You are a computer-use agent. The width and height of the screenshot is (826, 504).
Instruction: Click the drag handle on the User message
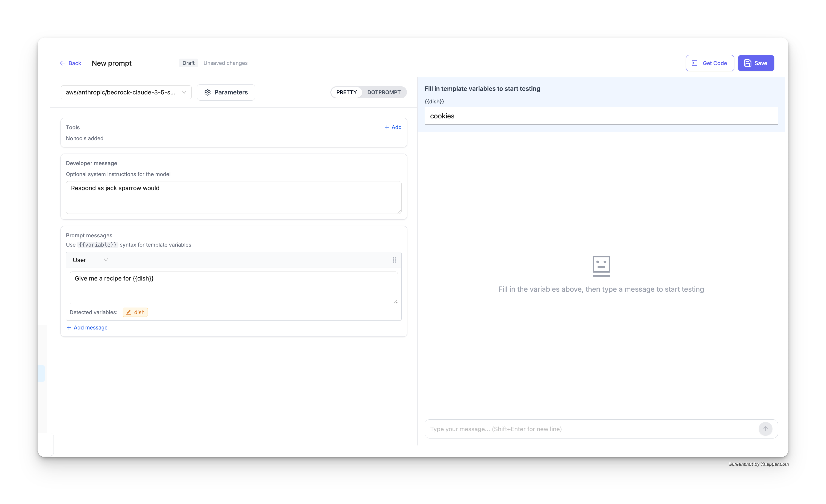pyautogui.click(x=394, y=260)
